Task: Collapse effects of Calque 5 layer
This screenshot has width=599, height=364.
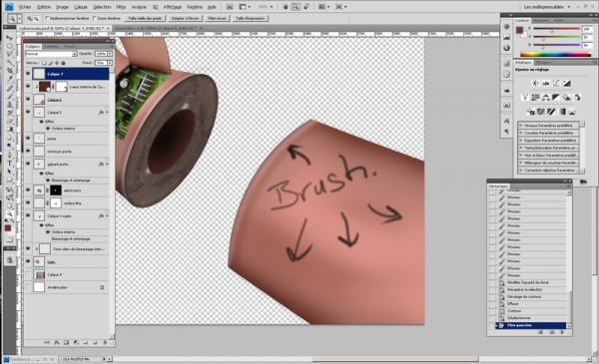Action: click(107, 112)
